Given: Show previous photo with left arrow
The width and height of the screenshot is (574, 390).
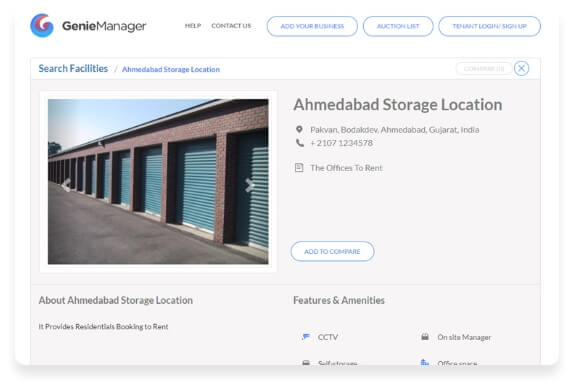Looking at the screenshot, I should tap(66, 185).
